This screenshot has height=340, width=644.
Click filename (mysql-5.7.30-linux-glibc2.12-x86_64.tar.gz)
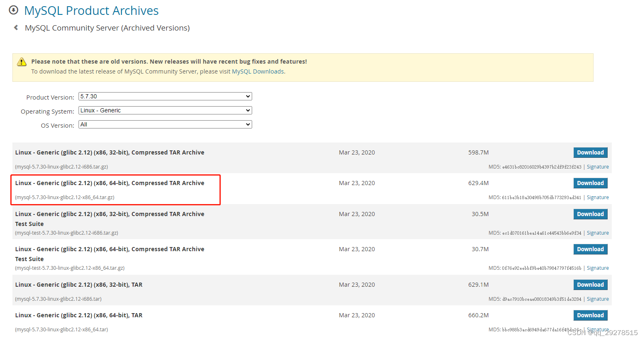point(65,197)
